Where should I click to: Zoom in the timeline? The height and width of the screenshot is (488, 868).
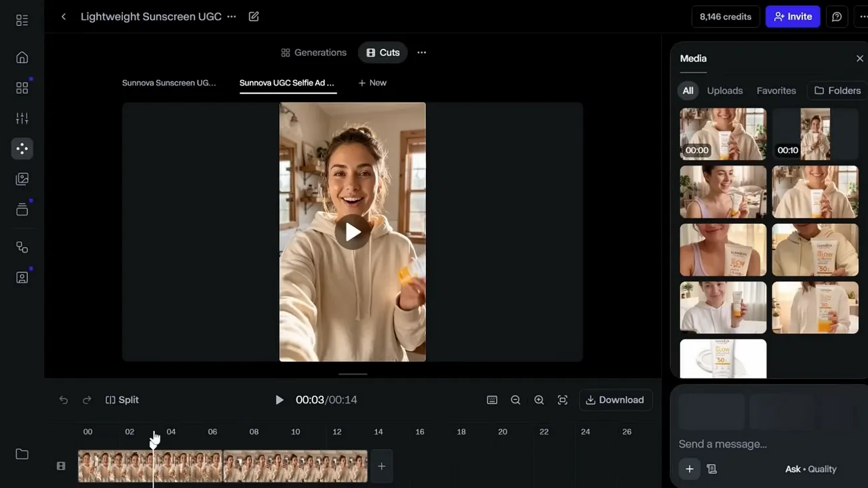click(x=539, y=400)
